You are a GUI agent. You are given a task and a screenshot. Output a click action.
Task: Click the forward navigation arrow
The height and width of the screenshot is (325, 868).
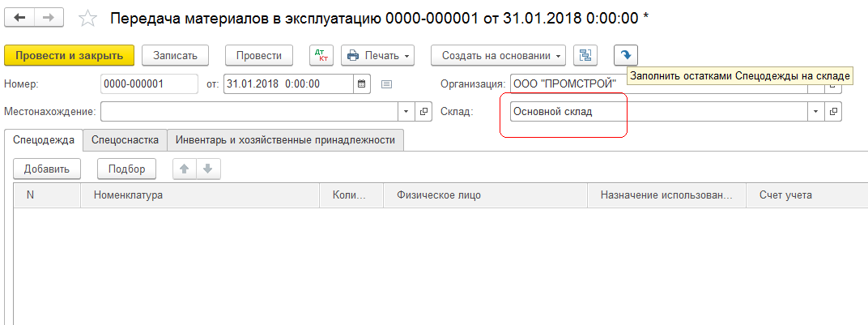47,18
